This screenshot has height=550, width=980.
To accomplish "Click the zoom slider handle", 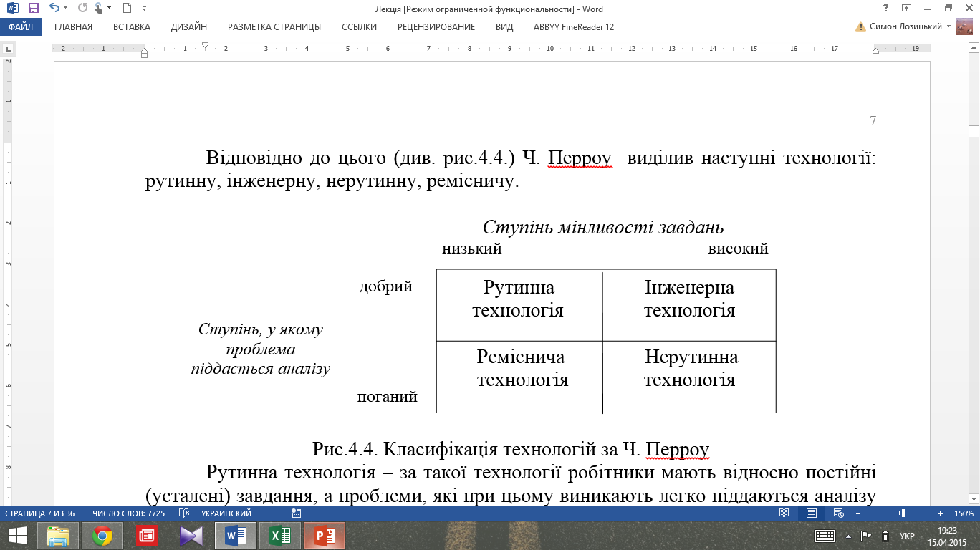I will click(903, 513).
